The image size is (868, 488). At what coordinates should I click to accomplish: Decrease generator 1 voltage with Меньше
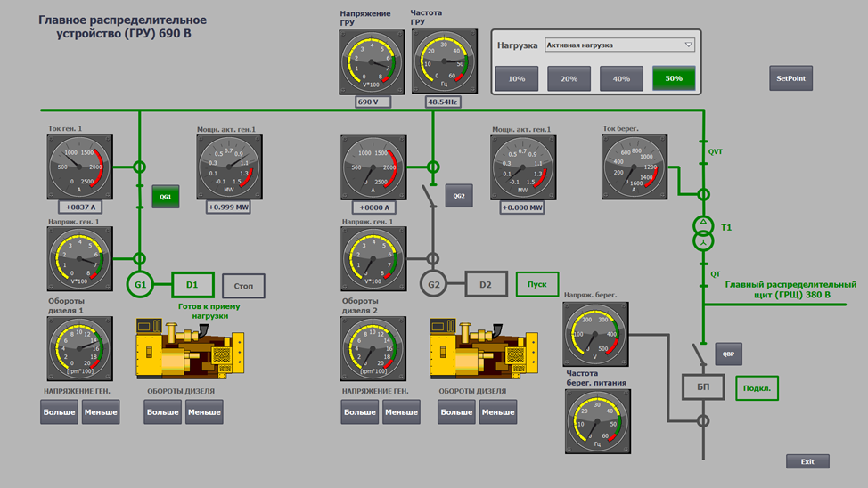pos(101,412)
